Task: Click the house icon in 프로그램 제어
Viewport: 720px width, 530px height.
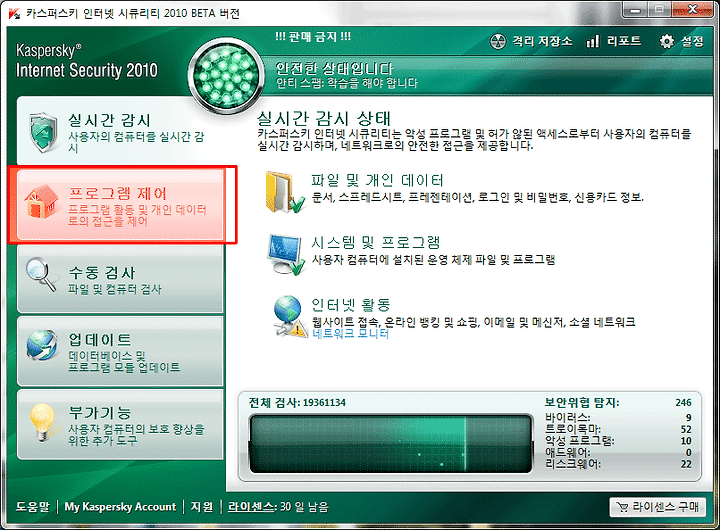Action: pos(41,201)
